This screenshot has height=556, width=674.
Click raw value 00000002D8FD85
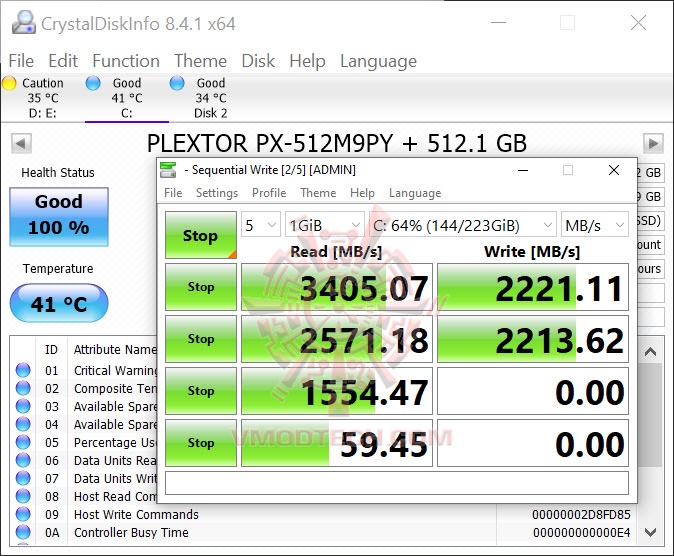coord(581,514)
